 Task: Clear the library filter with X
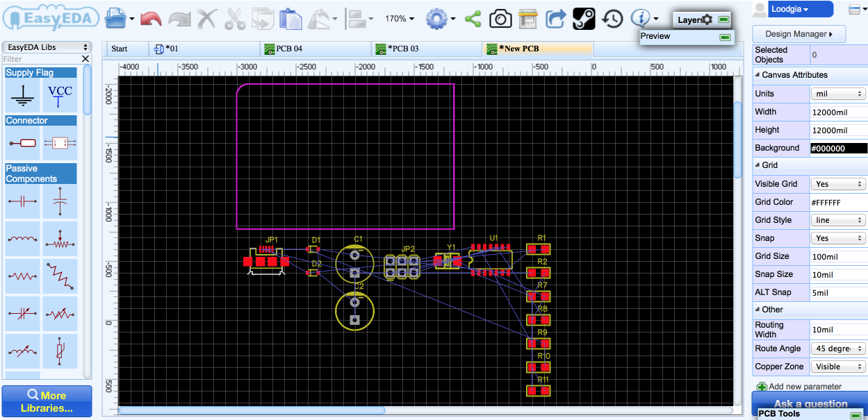point(85,59)
